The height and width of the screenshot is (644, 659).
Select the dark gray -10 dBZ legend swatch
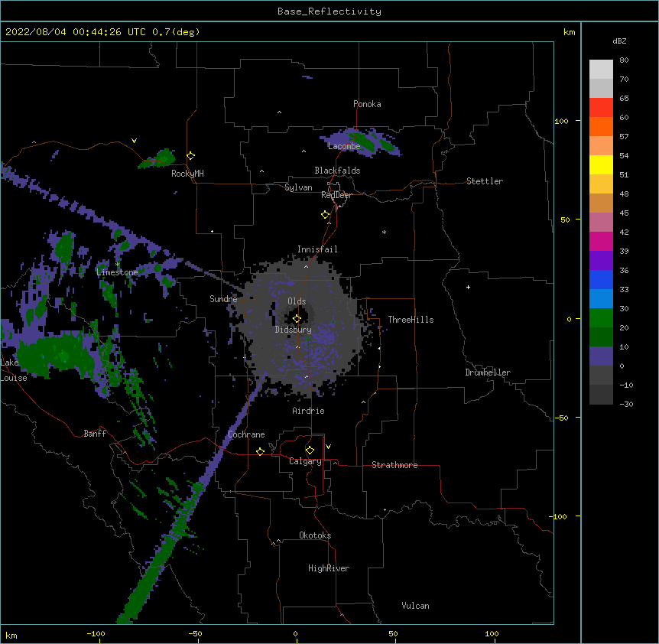601,395
